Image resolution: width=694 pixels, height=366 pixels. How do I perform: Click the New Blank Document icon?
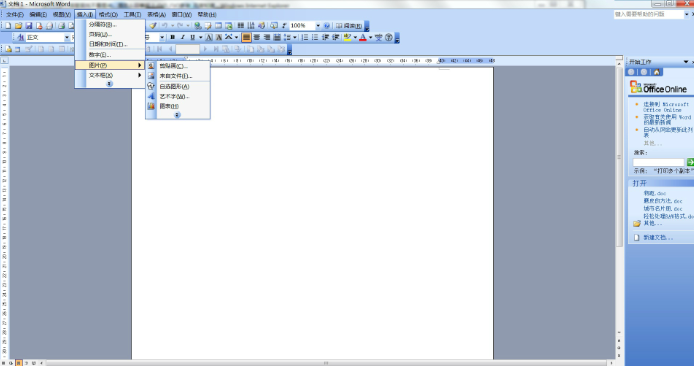pyautogui.click(x=8, y=26)
